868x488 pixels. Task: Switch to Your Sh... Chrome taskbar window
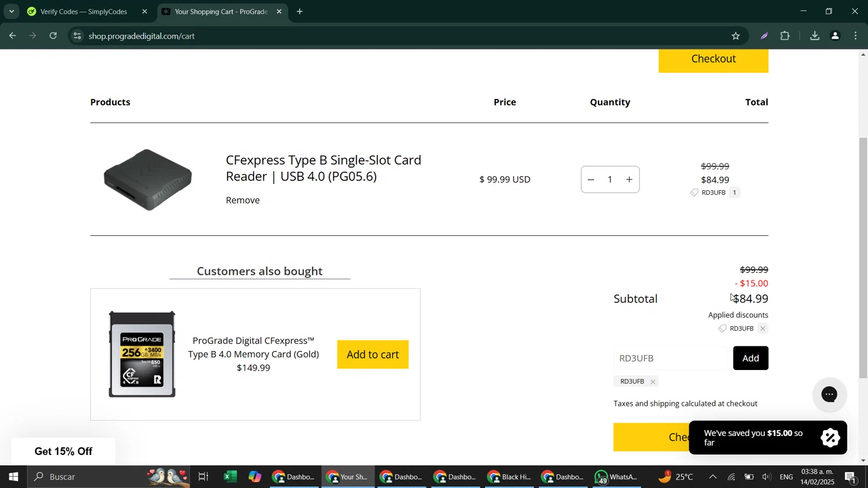[348, 477]
